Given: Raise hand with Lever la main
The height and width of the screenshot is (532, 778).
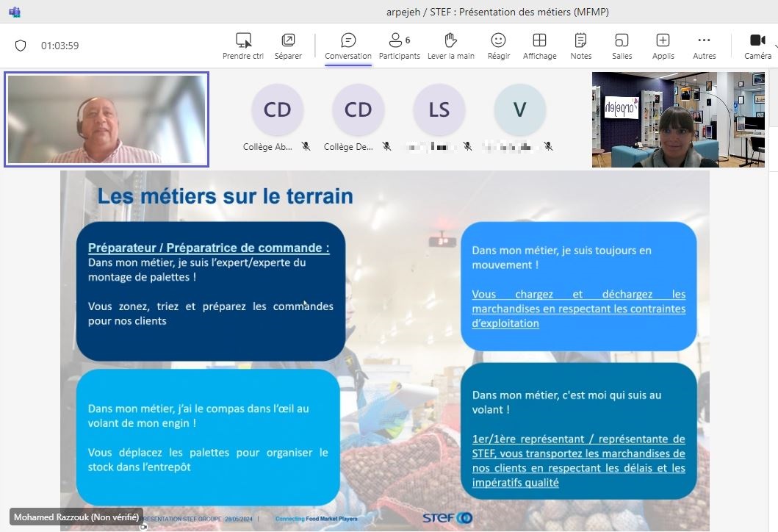Looking at the screenshot, I should tap(451, 40).
